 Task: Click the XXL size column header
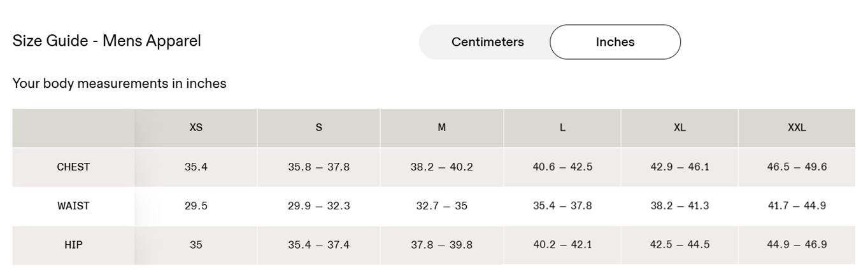coord(797,128)
